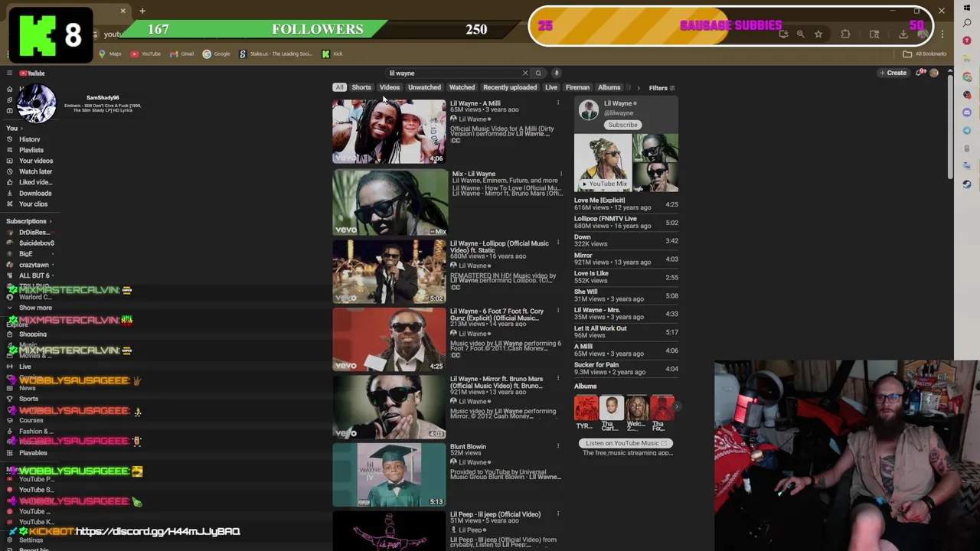The height and width of the screenshot is (551, 980).
Task: Open Watch later in sidebar
Action: point(35,171)
